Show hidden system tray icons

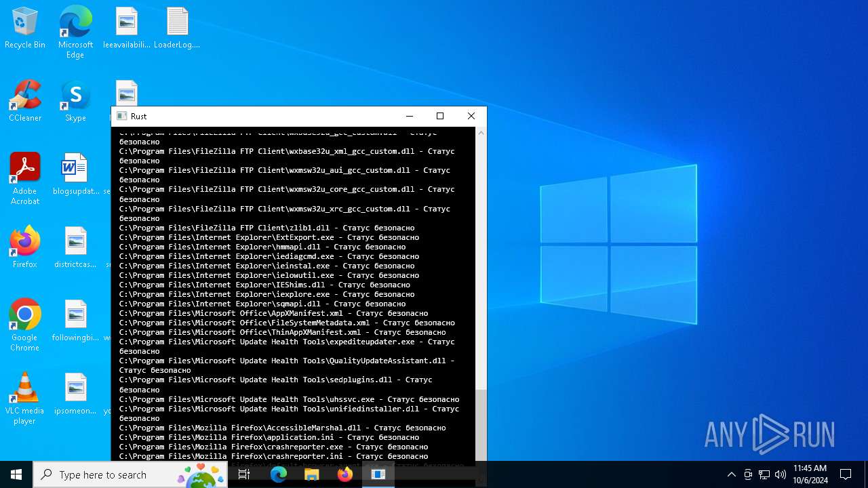[731, 474]
